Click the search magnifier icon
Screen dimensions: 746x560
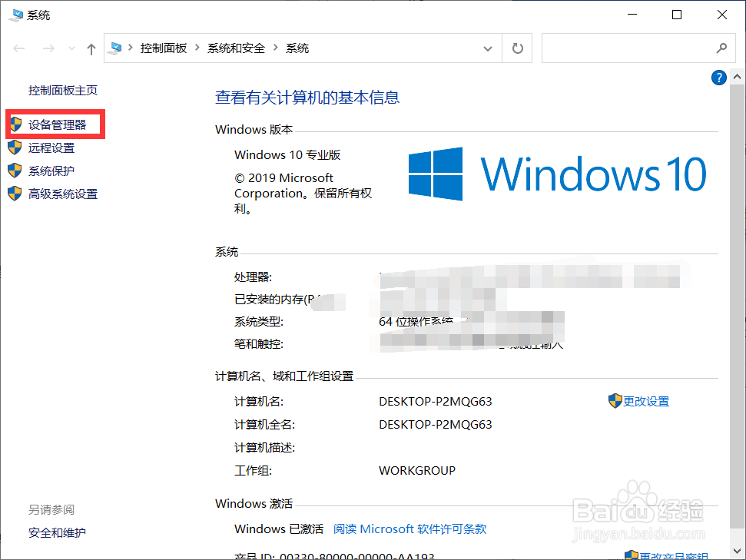pos(721,48)
